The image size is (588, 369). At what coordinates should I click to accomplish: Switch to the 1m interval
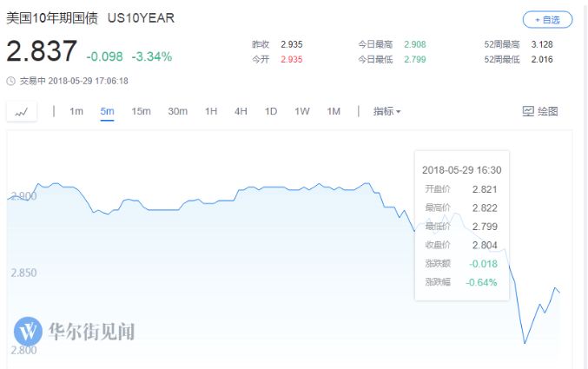coord(76,111)
